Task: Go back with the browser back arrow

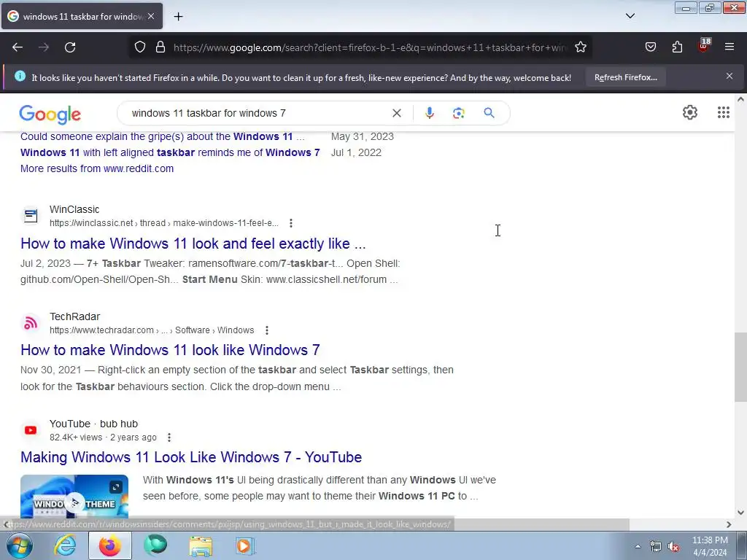Action: (x=18, y=47)
